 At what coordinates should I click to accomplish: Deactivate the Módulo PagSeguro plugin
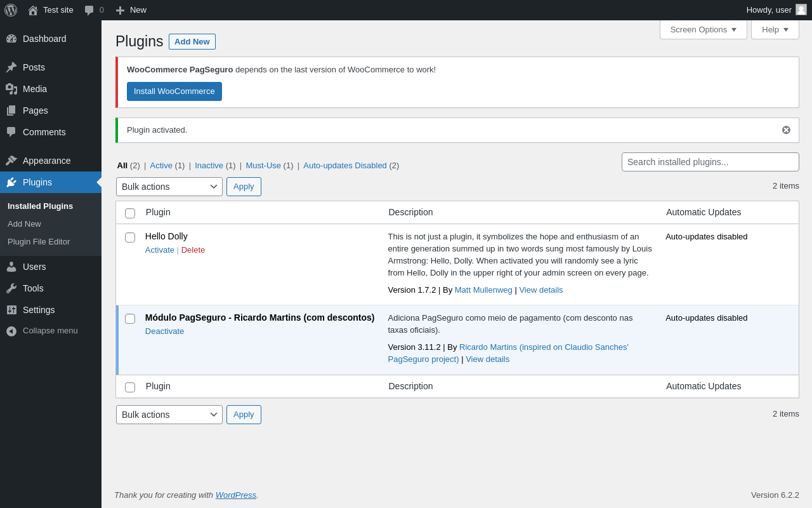(164, 331)
